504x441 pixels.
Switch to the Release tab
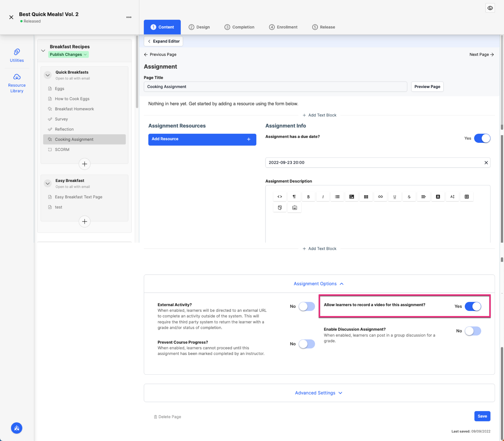click(x=323, y=27)
